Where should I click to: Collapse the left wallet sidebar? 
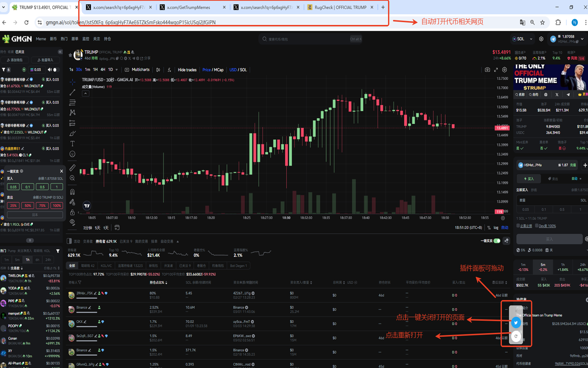coord(60,52)
